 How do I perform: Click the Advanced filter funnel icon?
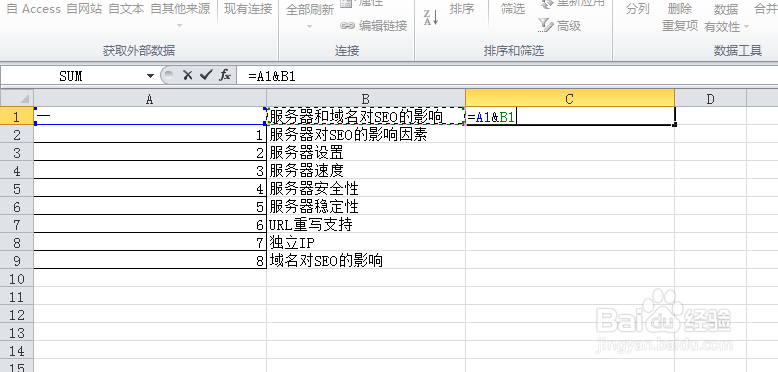point(546,25)
